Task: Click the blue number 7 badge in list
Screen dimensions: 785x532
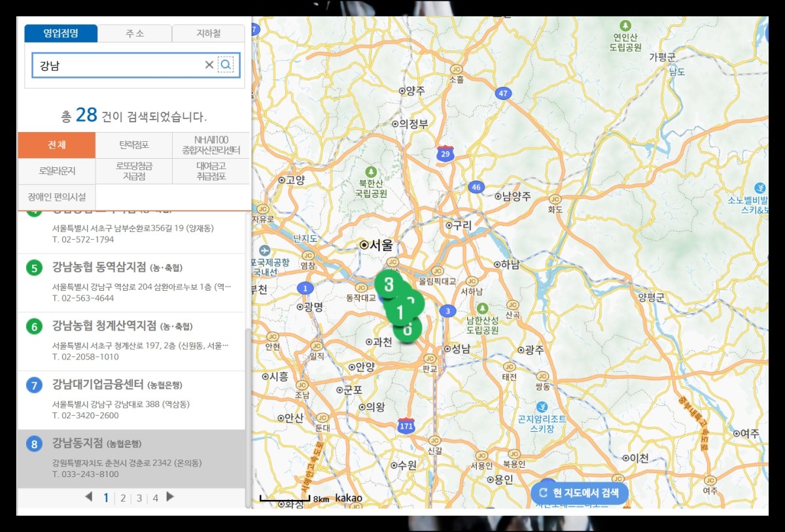Action: click(x=35, y=386)
